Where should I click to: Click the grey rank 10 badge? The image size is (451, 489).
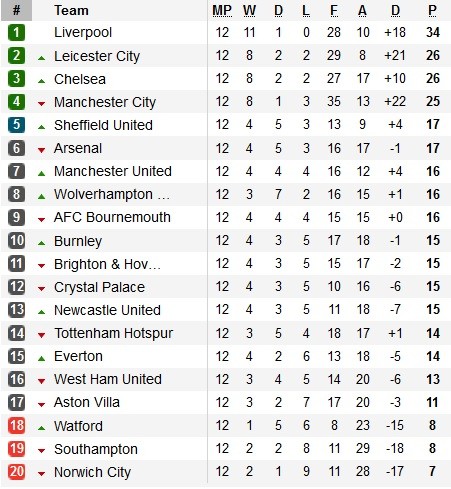pos(16,240)
